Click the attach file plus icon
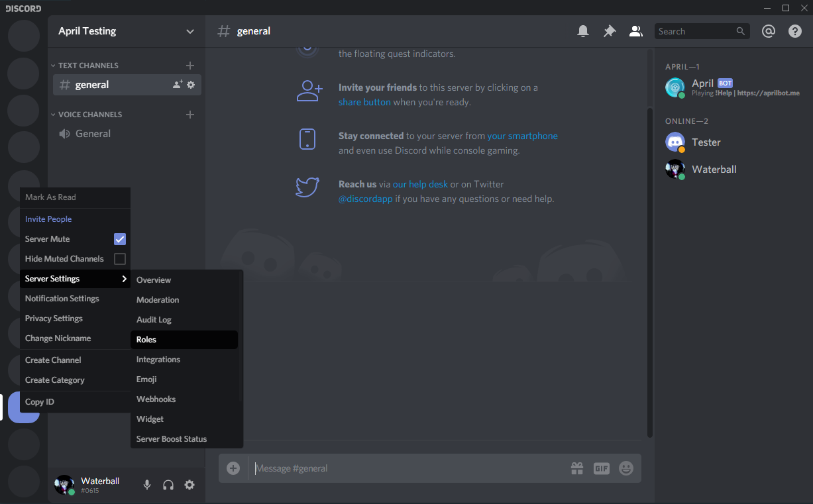Screen dimensions: 813x504 click(233, 468)
